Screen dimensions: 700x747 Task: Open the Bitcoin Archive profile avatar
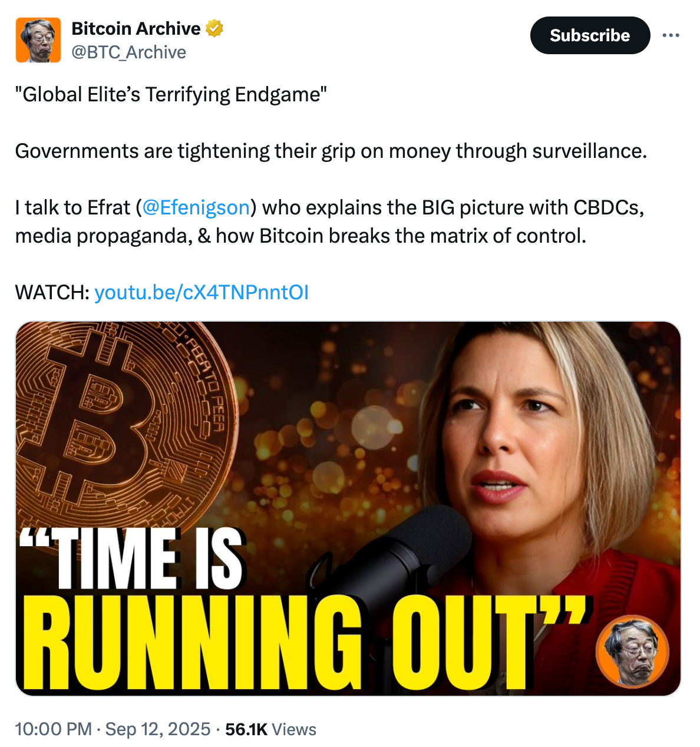(x=38, y=40)
